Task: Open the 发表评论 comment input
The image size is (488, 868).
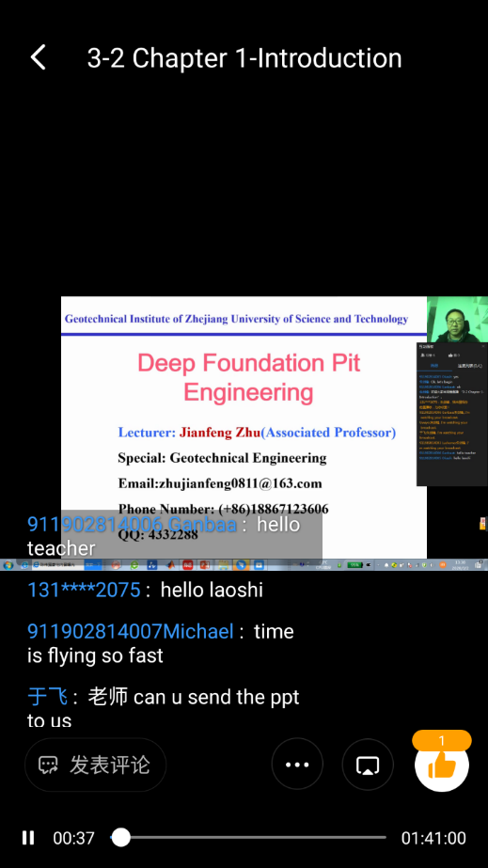Action: coord(95,765)
